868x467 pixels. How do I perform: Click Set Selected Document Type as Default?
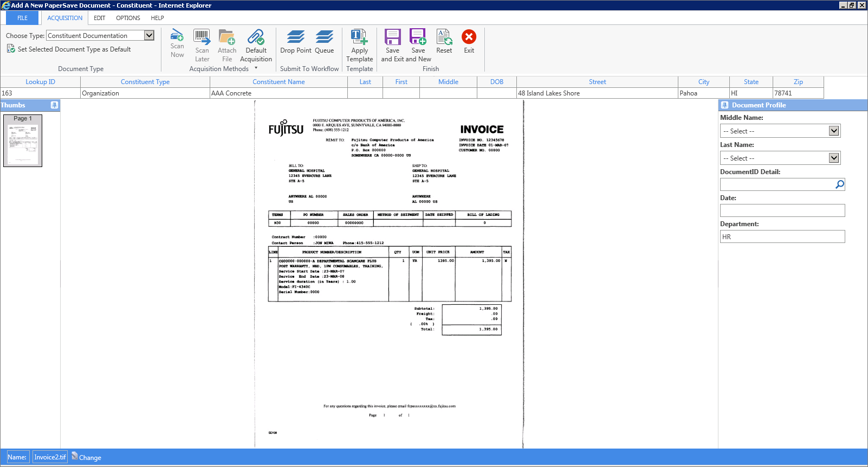(74, 49)
